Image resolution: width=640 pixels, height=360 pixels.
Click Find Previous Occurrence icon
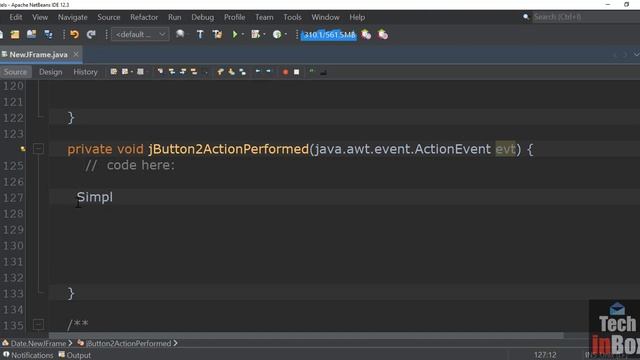coord(172,72)
